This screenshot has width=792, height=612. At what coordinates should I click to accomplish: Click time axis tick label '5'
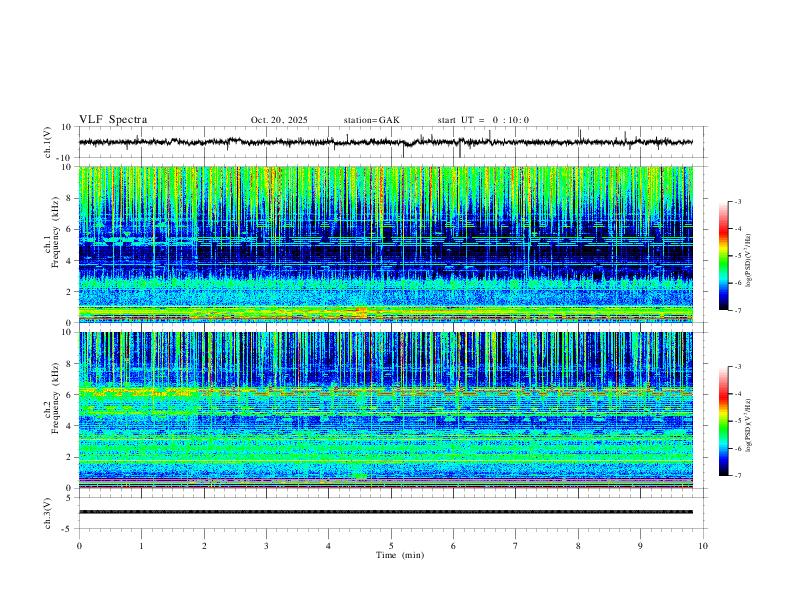tap(391, 546)
